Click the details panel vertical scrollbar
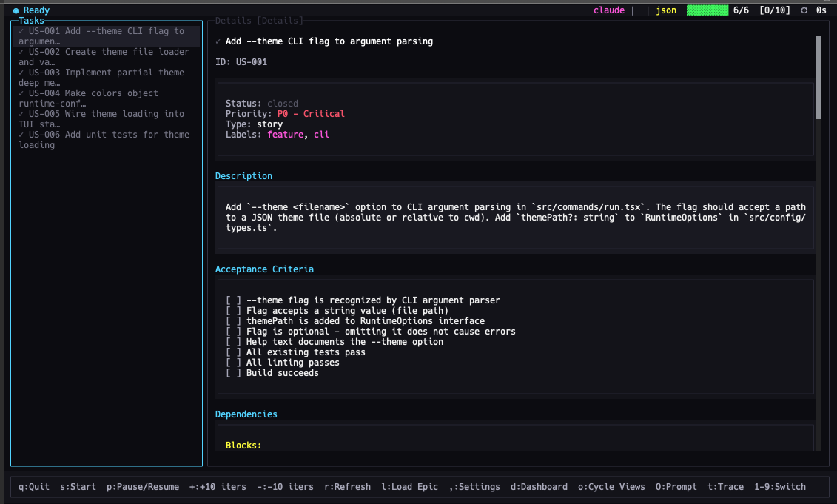Viewport: 837px width, 504px height. 818,78
